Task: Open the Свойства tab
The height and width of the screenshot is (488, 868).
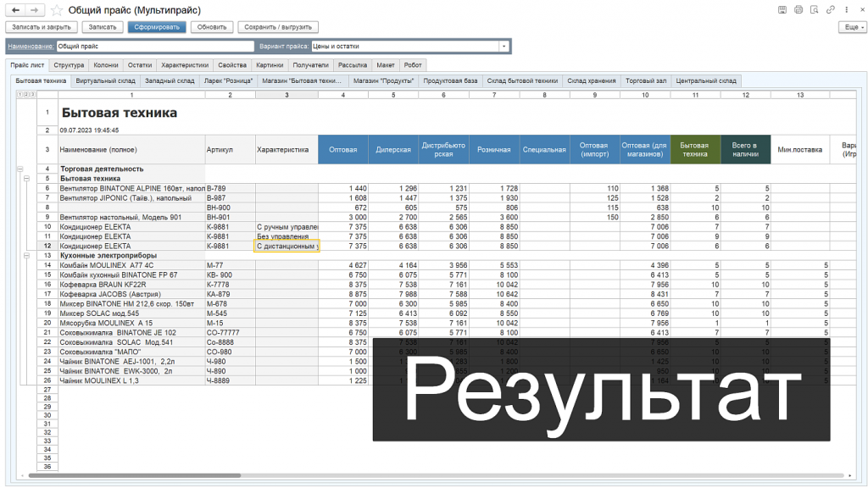Action: 232,65
